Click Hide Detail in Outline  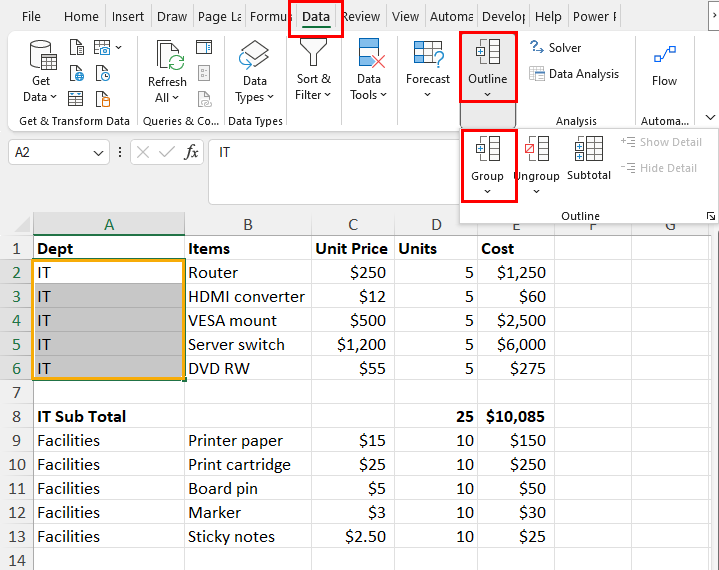659,168
